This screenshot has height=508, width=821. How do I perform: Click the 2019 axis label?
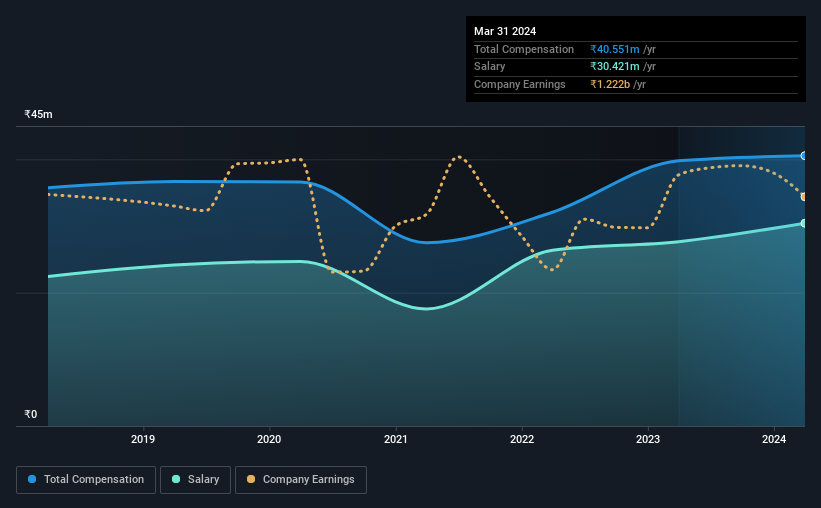143,439
